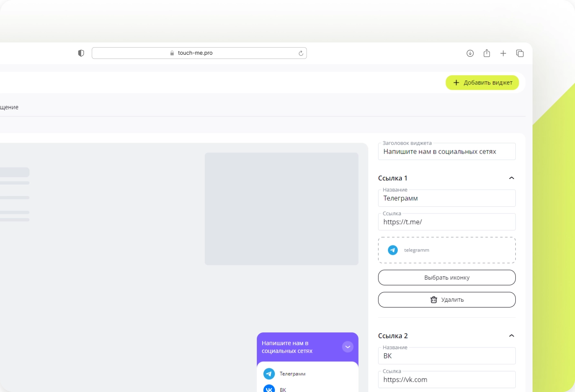
Task: Click the lock icon in address bar
Action: [x=172, y=53]
